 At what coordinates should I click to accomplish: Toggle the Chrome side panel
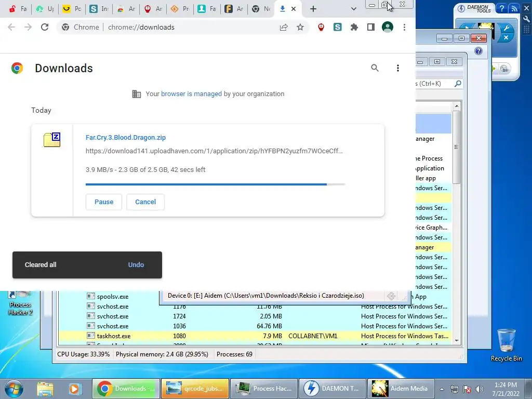click(x=371, y=27)
